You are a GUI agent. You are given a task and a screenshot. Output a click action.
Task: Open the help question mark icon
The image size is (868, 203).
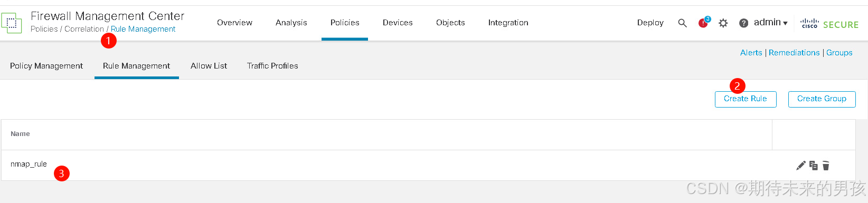[x=743, y=23]
